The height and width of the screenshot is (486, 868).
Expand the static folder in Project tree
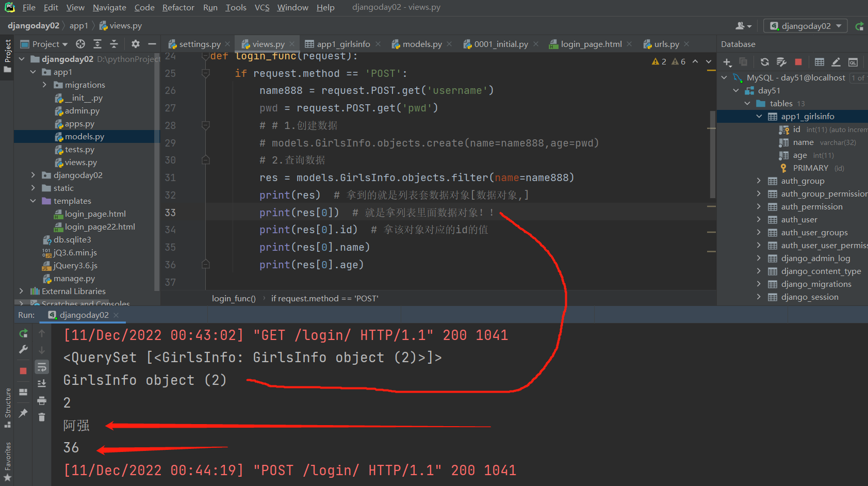(x=33, y=188)
